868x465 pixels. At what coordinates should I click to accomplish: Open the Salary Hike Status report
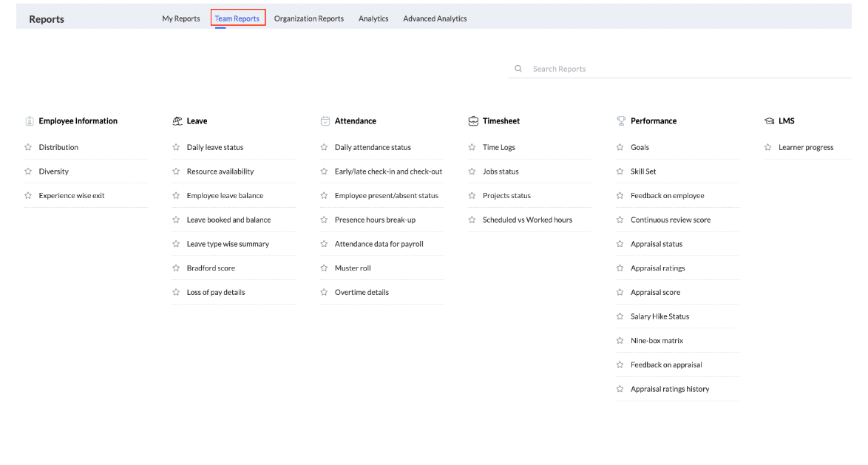click(660, 316)
